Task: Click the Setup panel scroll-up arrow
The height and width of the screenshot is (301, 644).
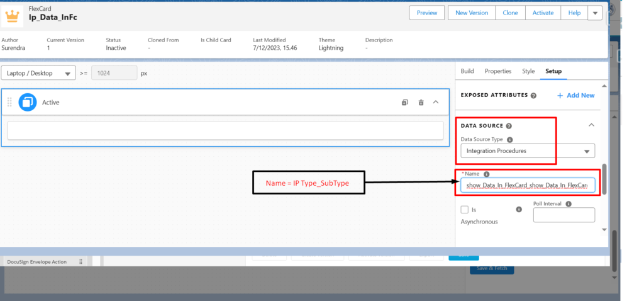Action: coord(604,86)
